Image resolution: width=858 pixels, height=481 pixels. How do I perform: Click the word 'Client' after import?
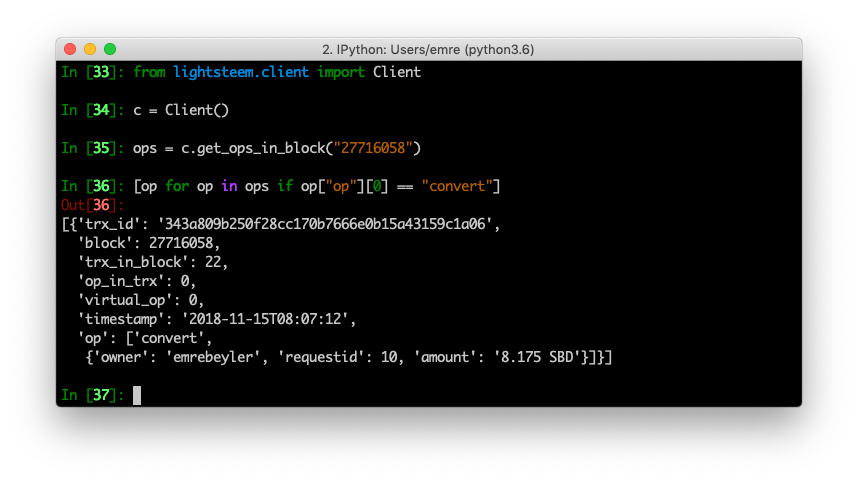click(x=397, y=72)
